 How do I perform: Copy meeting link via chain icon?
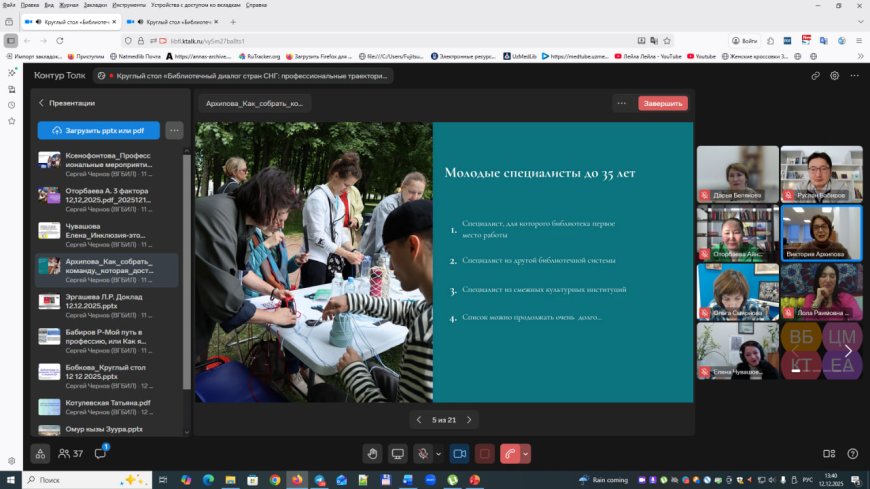point(815,75)
